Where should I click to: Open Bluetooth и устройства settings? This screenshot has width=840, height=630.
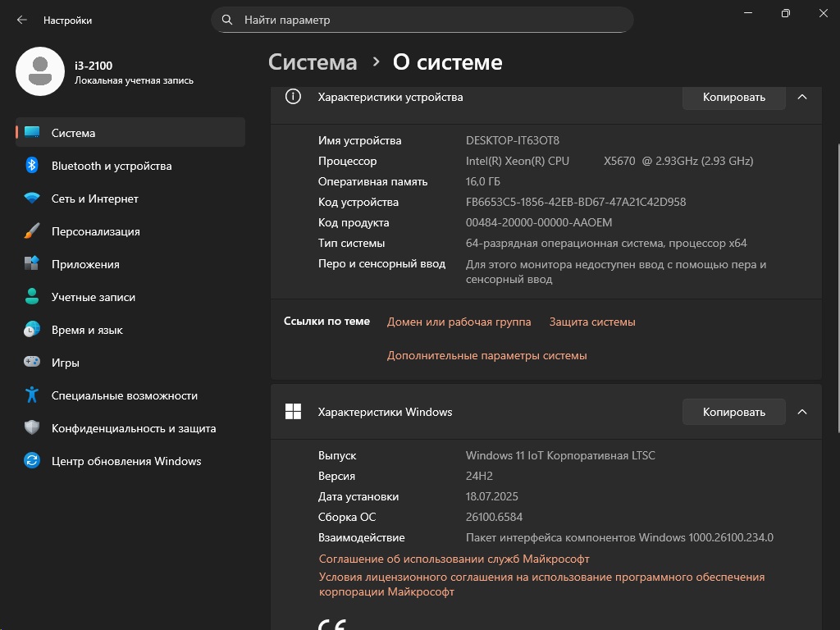click(x=130, y=166)
